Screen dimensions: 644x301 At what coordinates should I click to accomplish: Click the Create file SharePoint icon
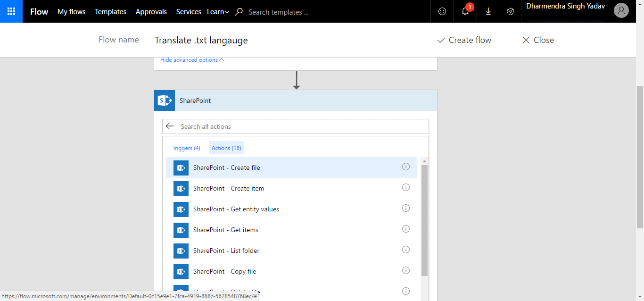[181, 168]
